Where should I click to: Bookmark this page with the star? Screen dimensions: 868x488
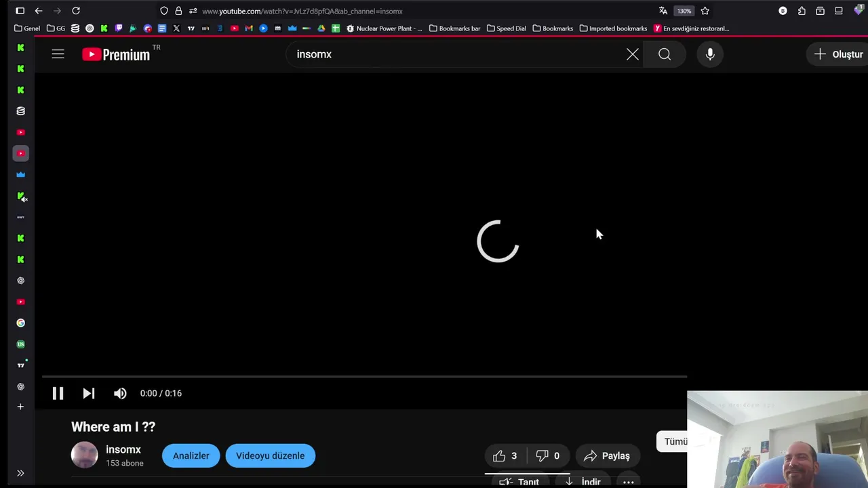coord(705,11)
